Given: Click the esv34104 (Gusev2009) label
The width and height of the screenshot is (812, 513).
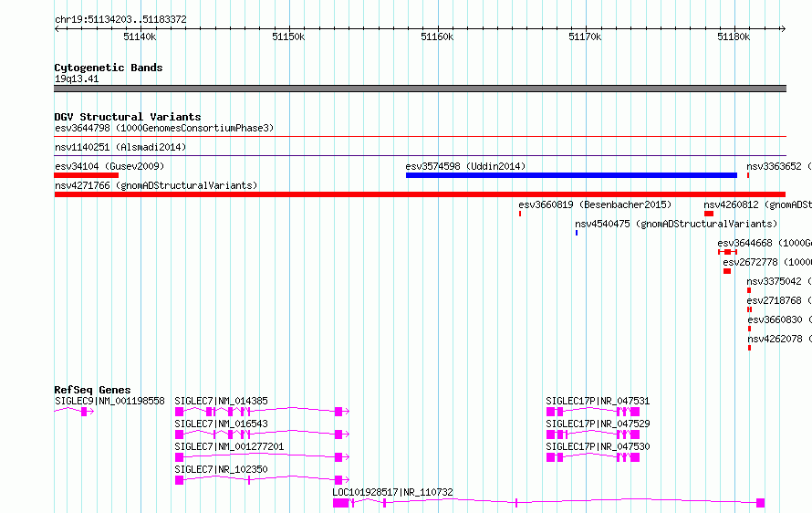Looking at the screenshot, I should [x=109, y=166].
